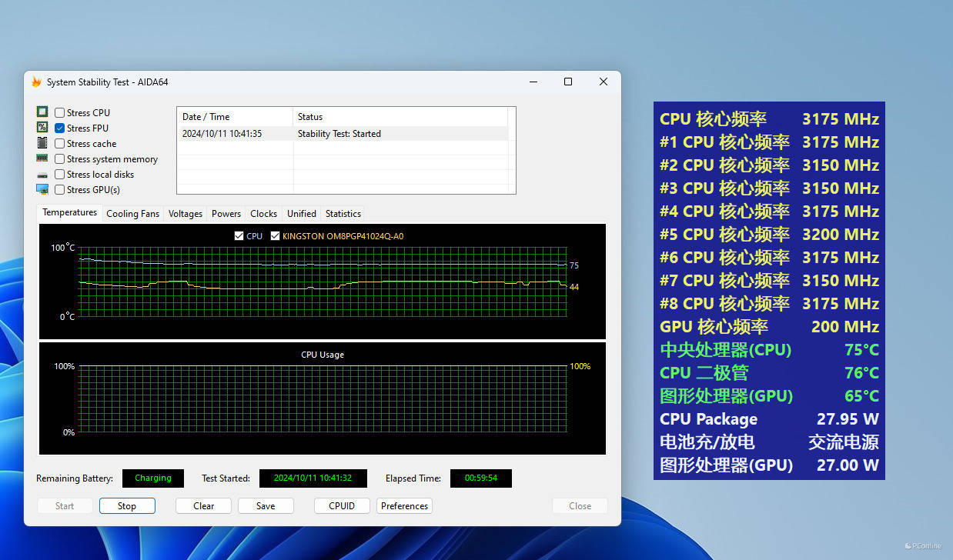Hide the CPU temperature graph line

[239, 236]
